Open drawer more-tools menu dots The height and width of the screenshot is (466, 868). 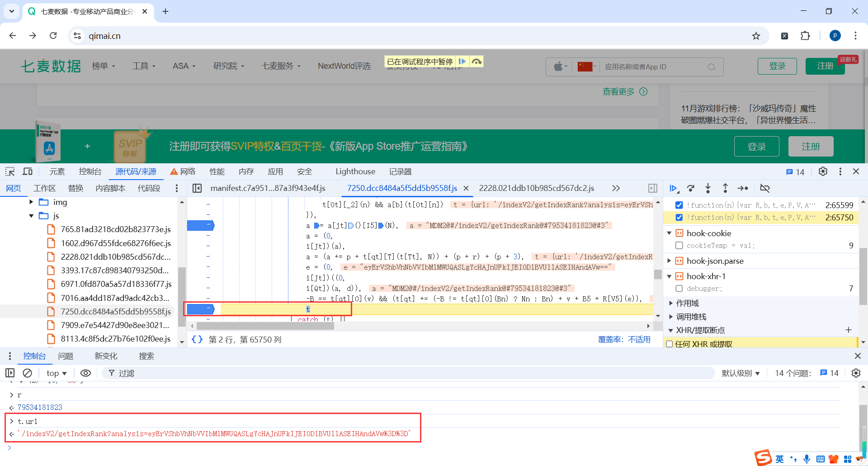tap(10, 356)
